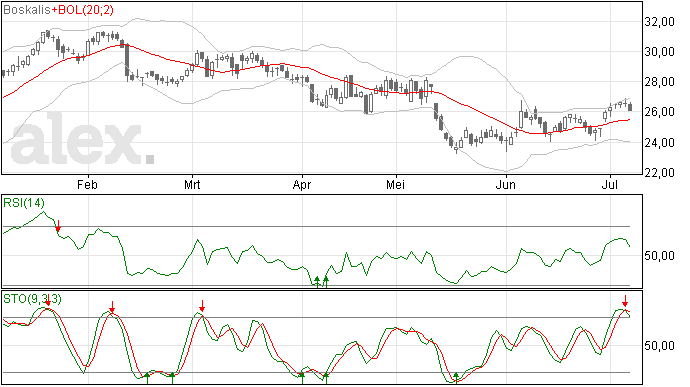Select the Jul month label
Image resolution: width=690 pixels, height=387 pixels.
click(x=609, y=184)
